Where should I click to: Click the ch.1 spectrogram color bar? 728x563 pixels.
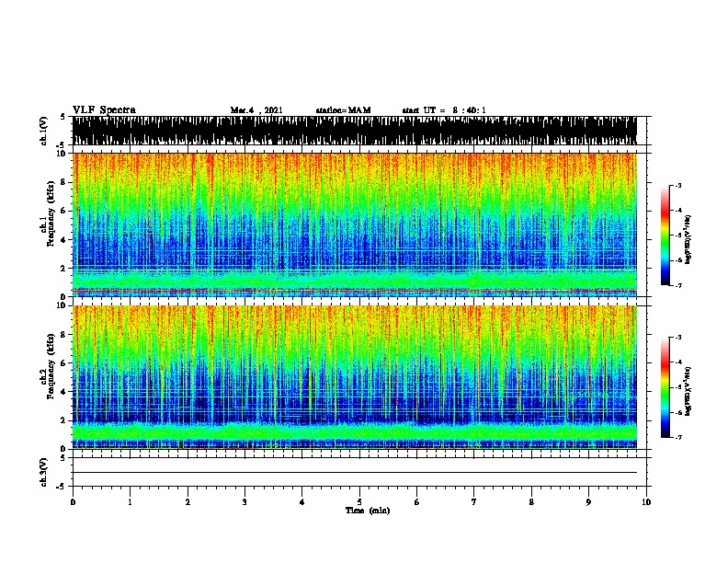[x=665, y=236]
